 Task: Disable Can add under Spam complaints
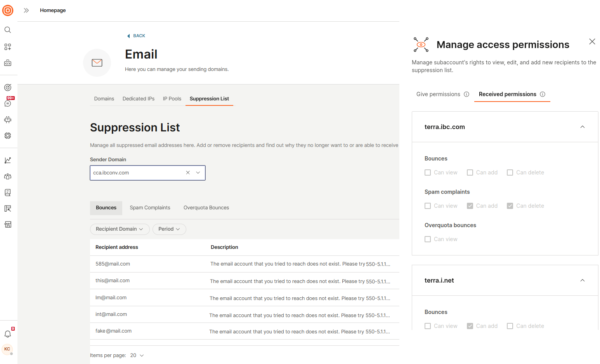point(470,205)
